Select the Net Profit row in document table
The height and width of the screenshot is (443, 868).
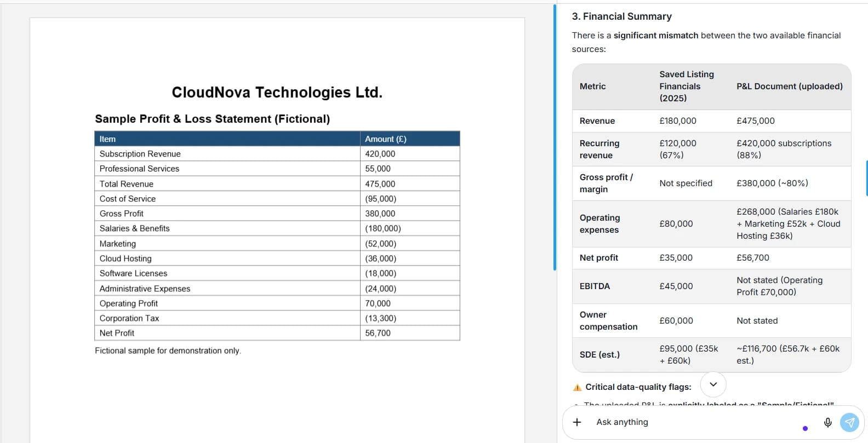(277, 333)
